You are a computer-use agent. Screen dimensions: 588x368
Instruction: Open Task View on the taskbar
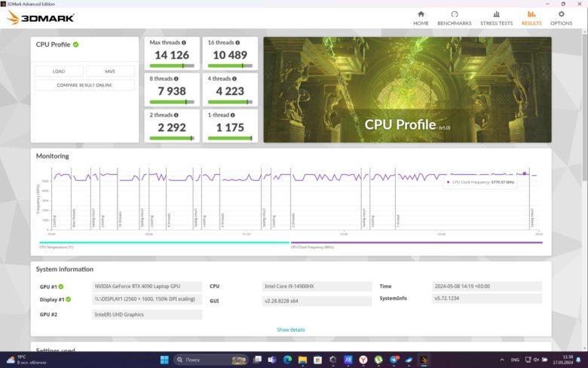[x=257, y=360]
